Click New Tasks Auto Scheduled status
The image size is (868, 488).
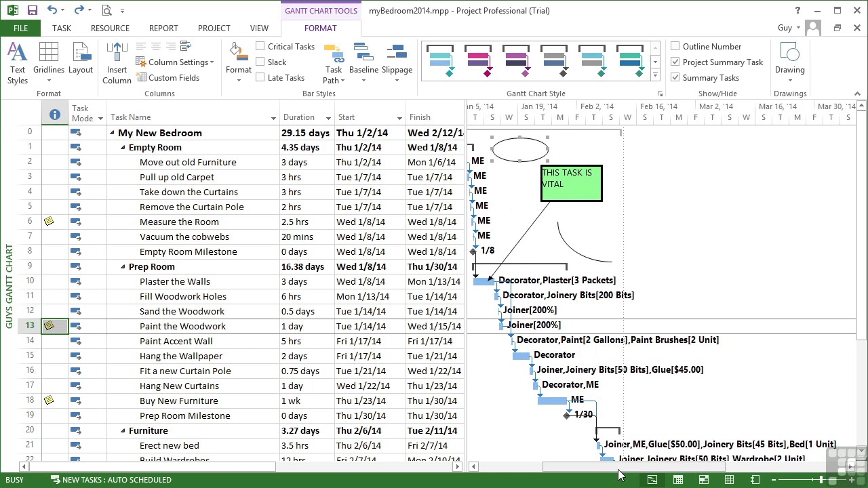(x=111, y=480)
